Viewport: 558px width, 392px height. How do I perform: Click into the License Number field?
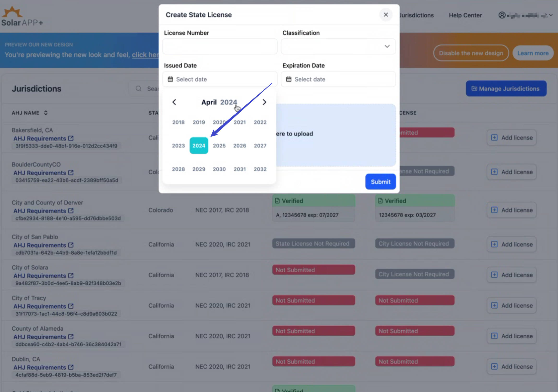pyautogui.click(x=220, y=46)
